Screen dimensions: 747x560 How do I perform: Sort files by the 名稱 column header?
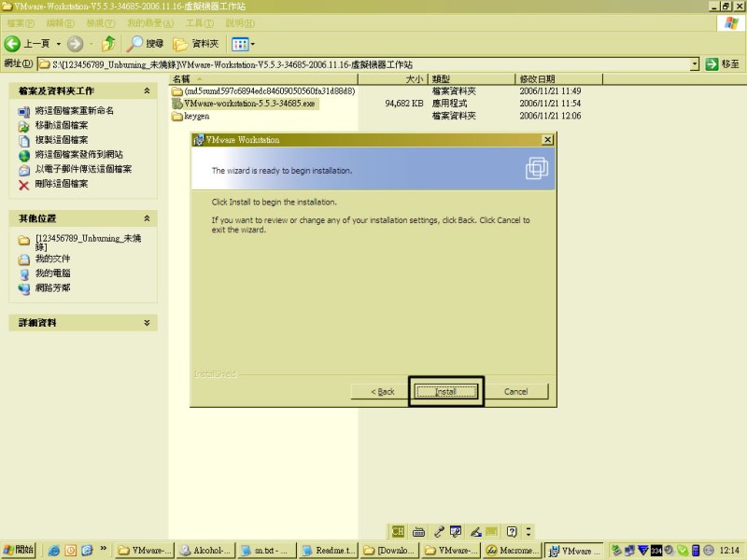pos(263,79)
